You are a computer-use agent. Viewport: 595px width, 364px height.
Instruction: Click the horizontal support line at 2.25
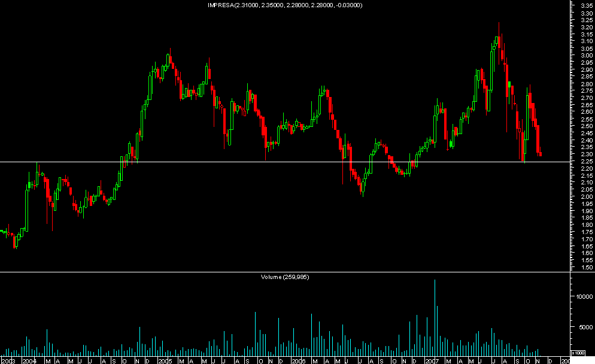[285, 162]
